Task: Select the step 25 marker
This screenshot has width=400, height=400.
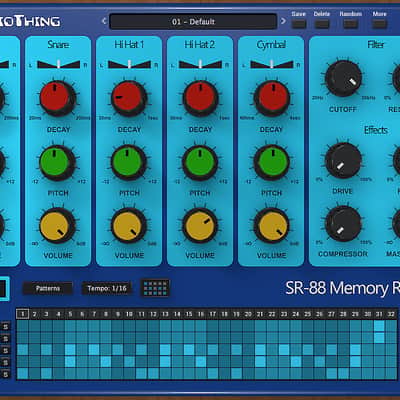Action: 308,314
